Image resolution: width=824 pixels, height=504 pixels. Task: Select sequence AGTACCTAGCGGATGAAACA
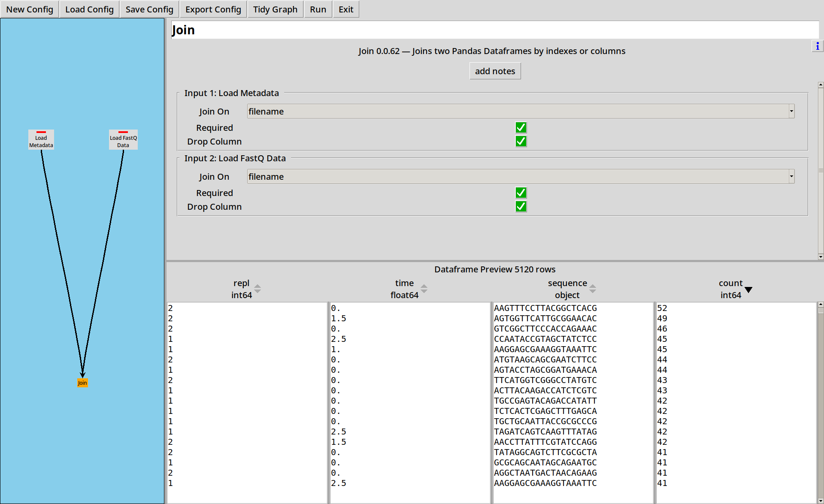pyautogui.click(x=545, y=370)
